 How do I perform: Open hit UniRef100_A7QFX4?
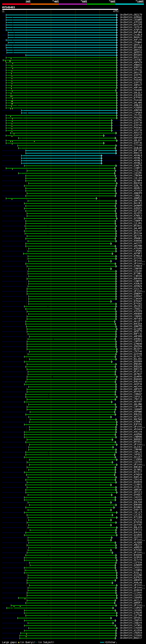[x=131, y=30]
